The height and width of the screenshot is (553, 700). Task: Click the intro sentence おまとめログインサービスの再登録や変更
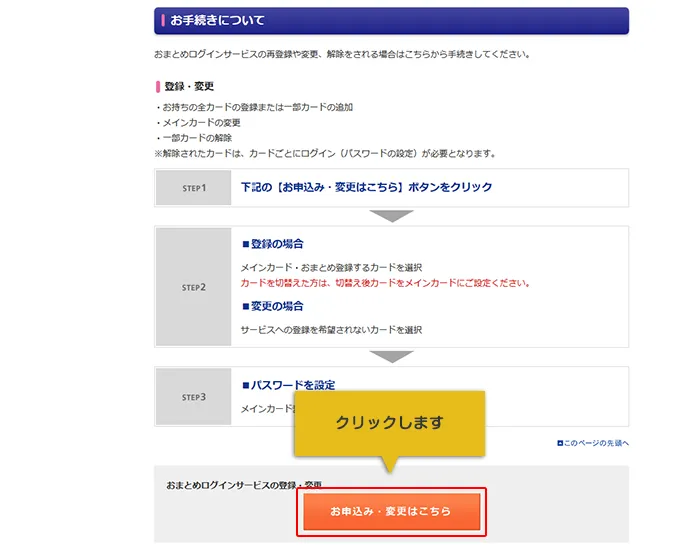click(x=342, y=54)
